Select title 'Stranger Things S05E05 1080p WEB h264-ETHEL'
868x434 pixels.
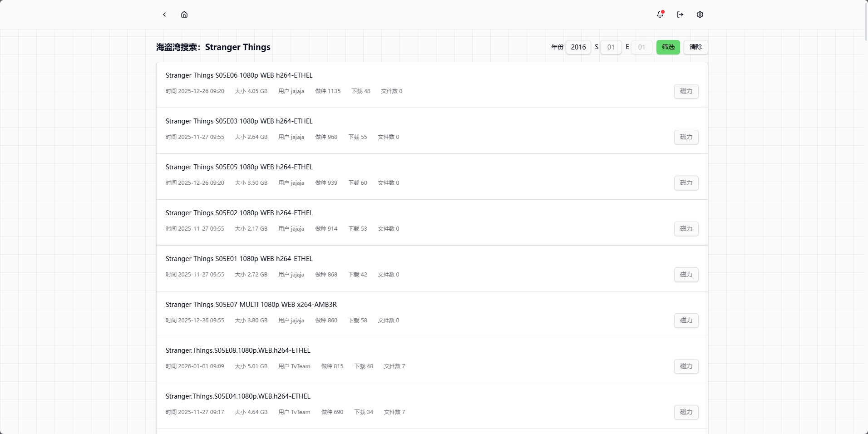pos(239,167)
